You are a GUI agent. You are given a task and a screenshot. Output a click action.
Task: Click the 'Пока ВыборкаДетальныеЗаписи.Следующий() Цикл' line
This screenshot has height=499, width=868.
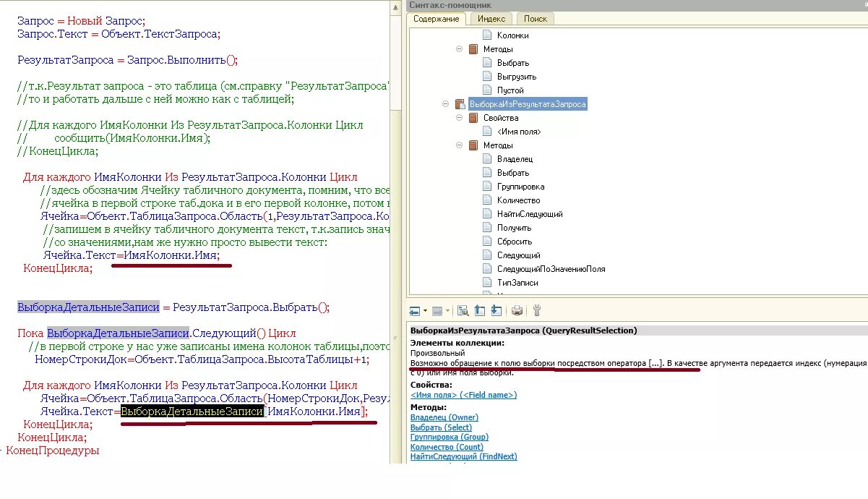(x=157, y=333)
